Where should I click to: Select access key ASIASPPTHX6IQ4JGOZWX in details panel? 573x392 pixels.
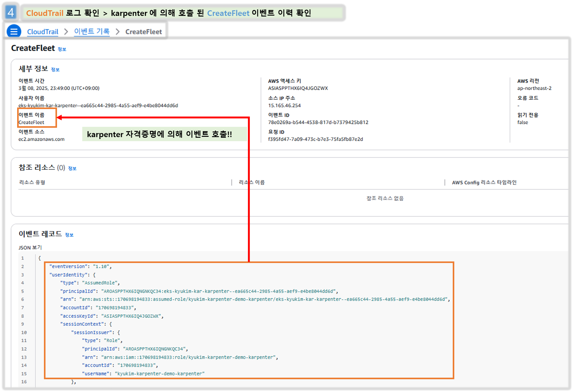(298, 88)
